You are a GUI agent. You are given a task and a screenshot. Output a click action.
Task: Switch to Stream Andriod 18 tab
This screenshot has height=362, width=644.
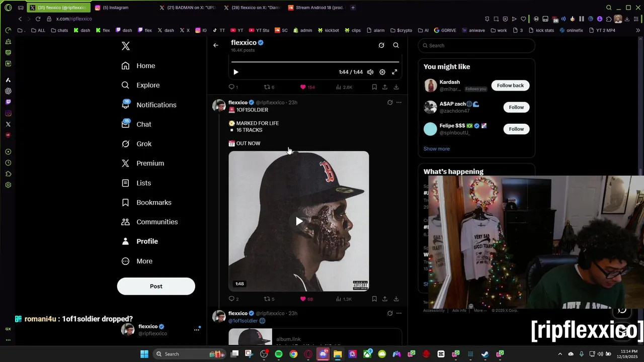pos(316,8)
